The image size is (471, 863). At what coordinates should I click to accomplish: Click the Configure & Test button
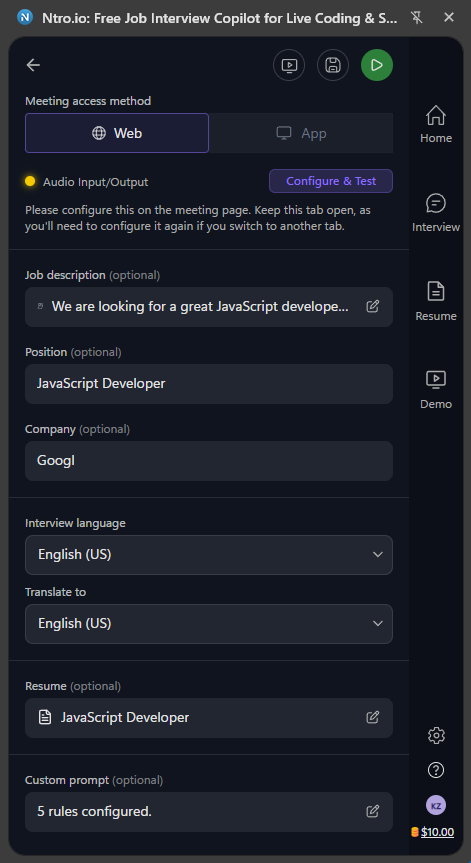click(331, 181)
